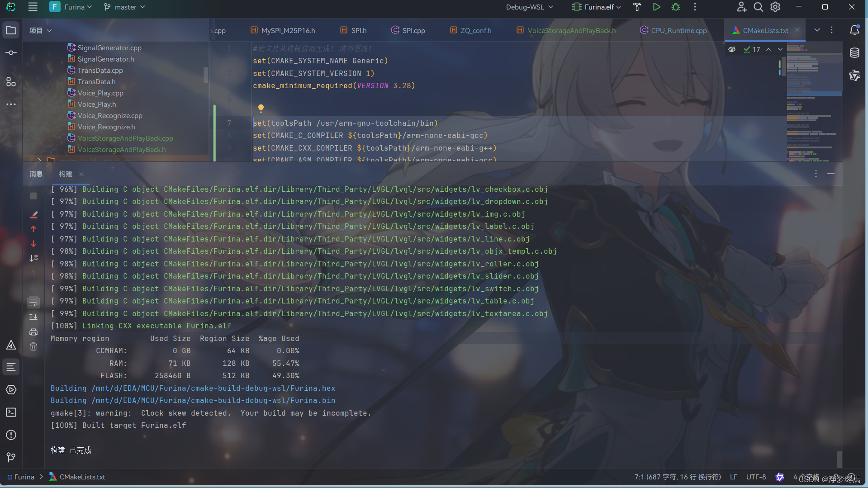Screen dimensions: 868x488
Task: Switch to VoiceStorageAndPlayBack.h tab
Action: (566, 30)
